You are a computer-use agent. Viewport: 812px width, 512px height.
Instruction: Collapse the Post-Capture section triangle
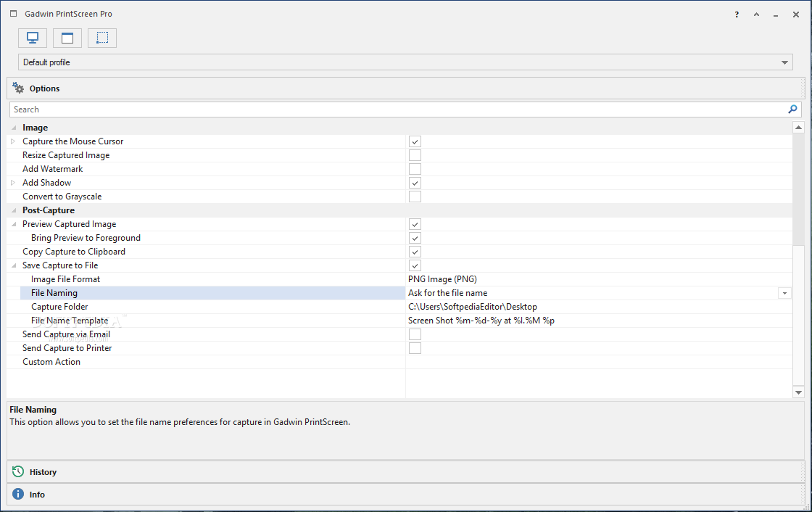(14, 210)
